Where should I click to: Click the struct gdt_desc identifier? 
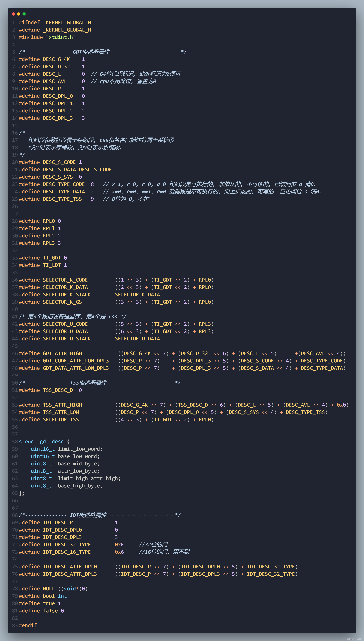click(52, 442)
